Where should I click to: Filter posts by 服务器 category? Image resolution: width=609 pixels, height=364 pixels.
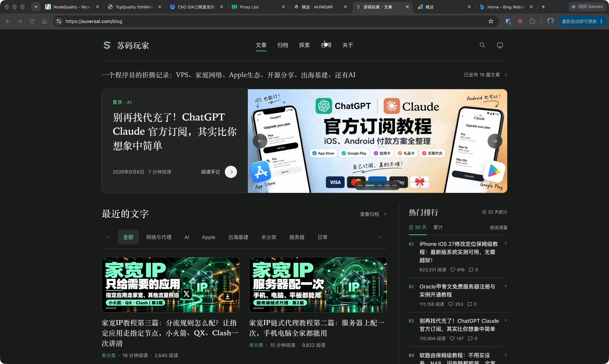(297, 237)
